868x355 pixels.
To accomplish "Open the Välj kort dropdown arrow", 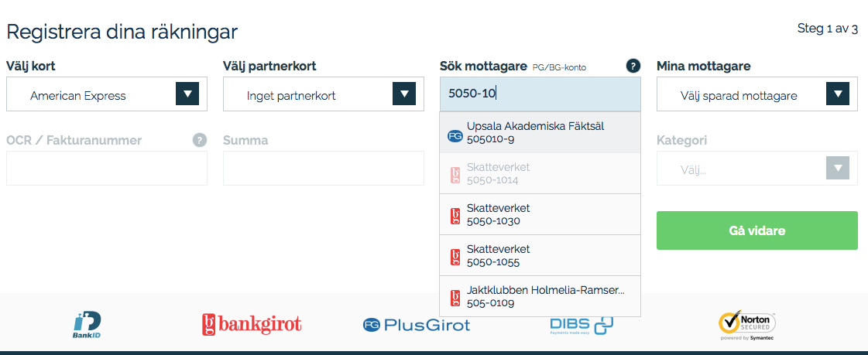I will click(x=187, y=94).
